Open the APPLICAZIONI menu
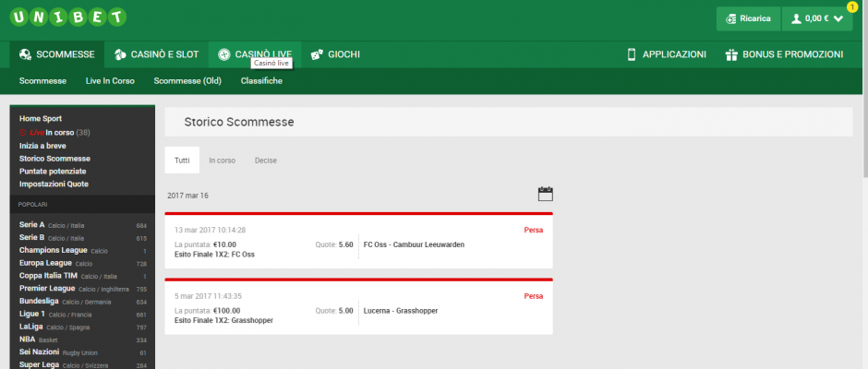Viewport: 868px width, 369px height. [x=667, y=54]
